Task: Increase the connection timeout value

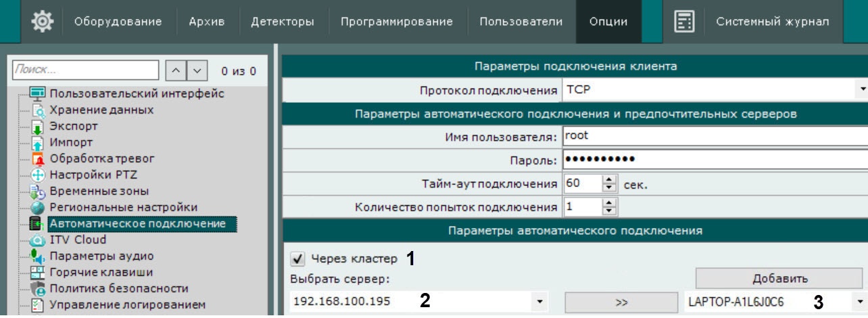Action: 610,180
